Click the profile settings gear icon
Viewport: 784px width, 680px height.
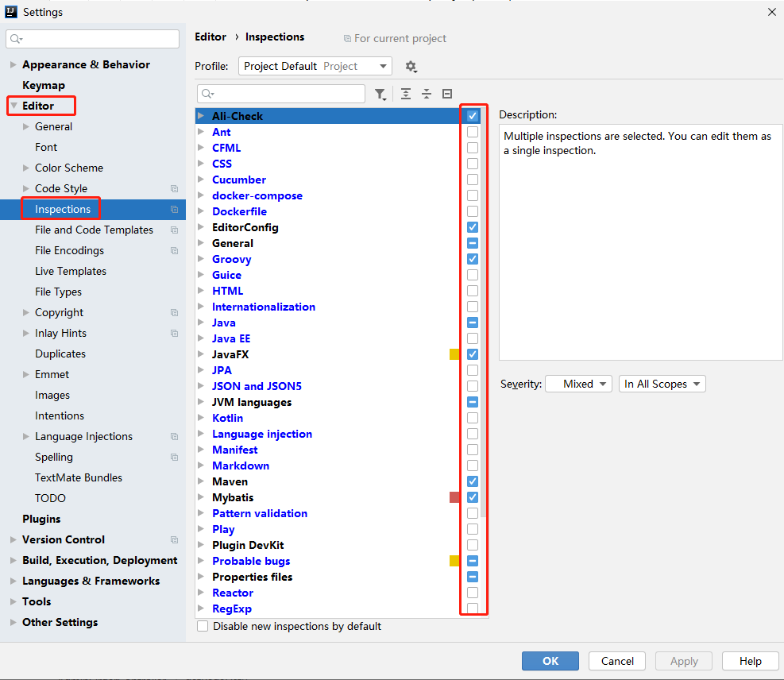[x=411, y=67]
